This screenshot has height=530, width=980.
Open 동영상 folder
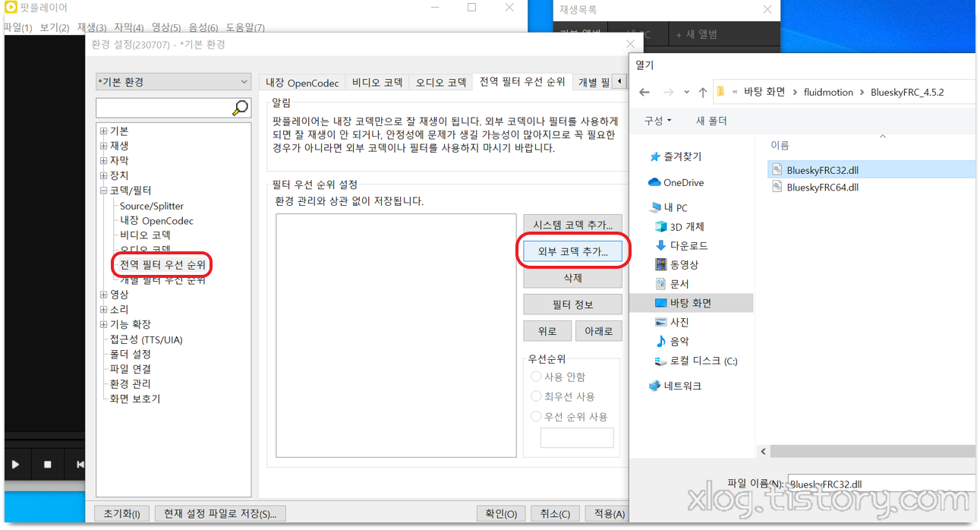676,264
